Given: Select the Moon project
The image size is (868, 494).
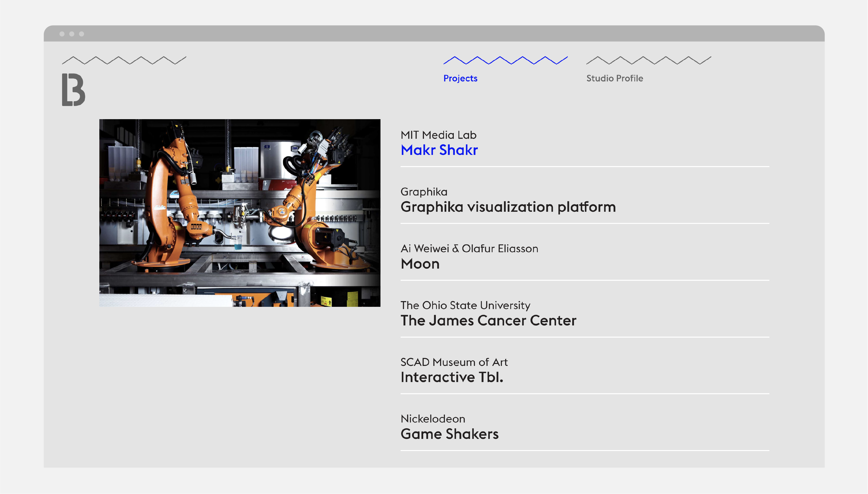Looking at the screenshot, I should coord(420,264).
